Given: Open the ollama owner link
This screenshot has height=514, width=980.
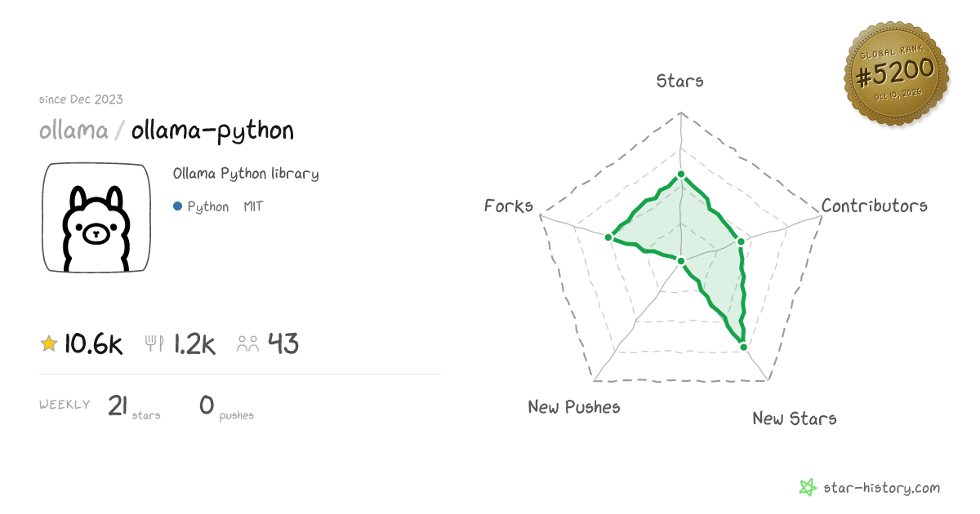Looking at the screenshot, I should [x=73, y=131].
